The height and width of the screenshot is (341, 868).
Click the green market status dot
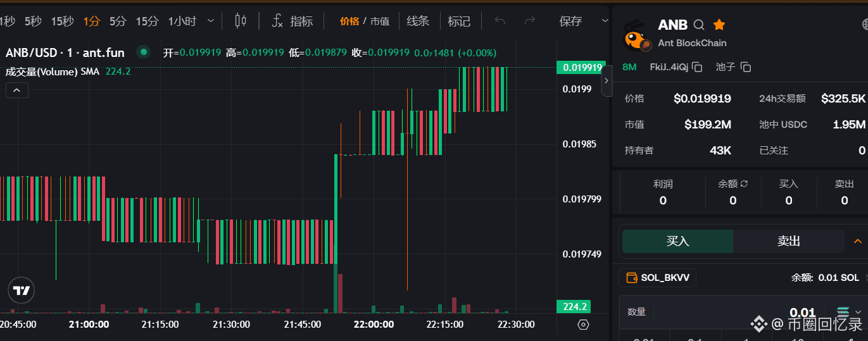click(x=144, y=53)
